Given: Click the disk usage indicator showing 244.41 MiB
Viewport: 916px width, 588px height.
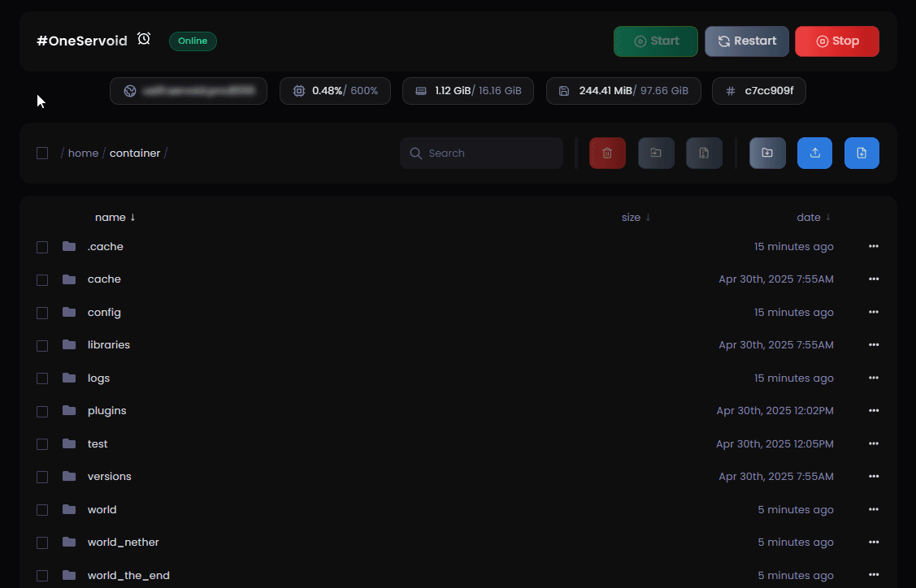Looking at the screenshot, I should tap(623, 91).
